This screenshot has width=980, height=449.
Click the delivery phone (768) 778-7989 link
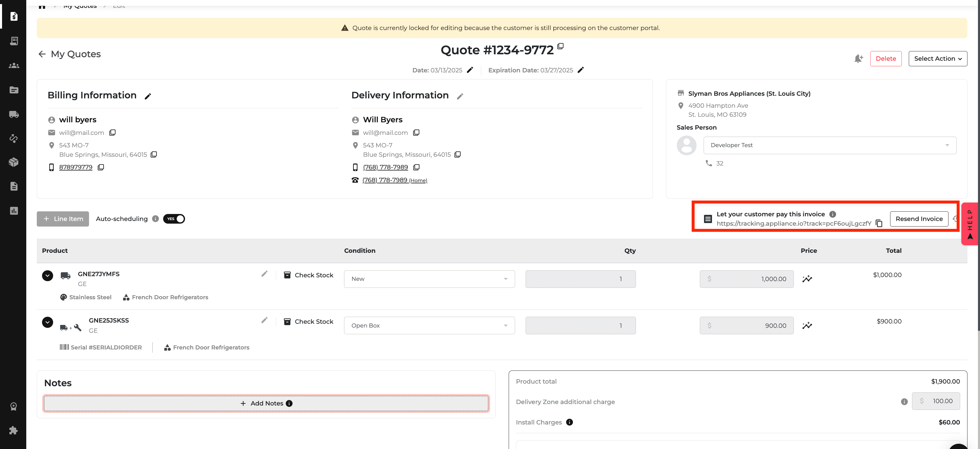point(385,167)
